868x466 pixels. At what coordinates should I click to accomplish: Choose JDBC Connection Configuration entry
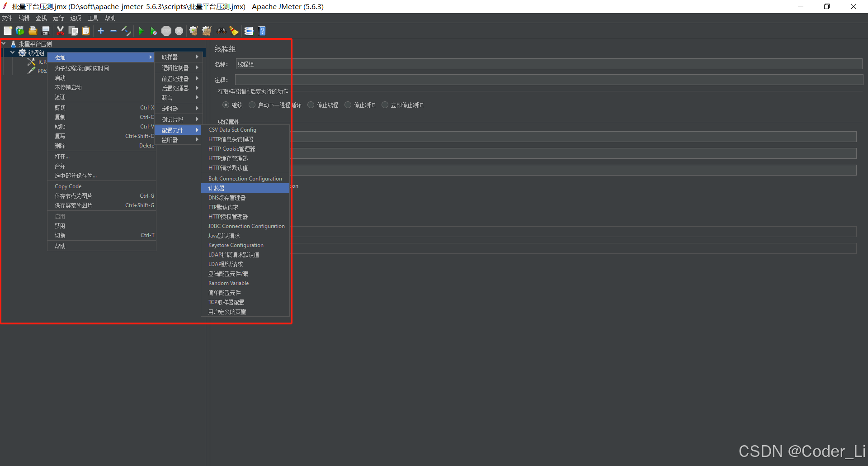click(245, 226)
